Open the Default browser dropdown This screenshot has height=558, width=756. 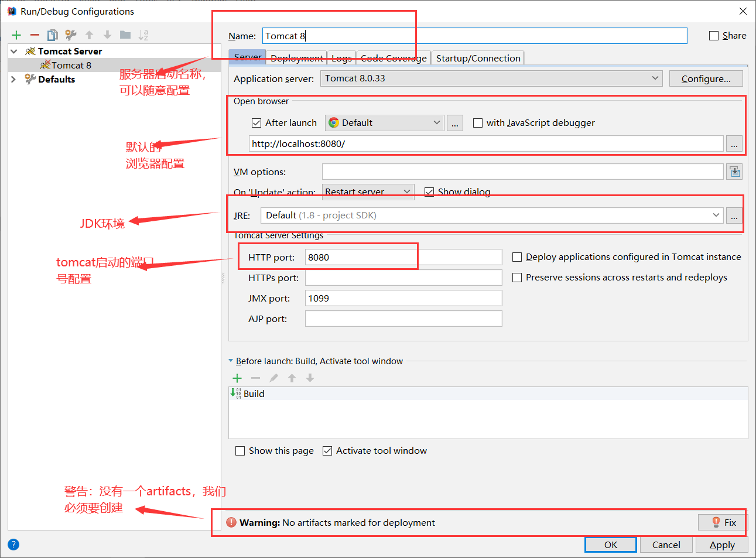[385, 123]
